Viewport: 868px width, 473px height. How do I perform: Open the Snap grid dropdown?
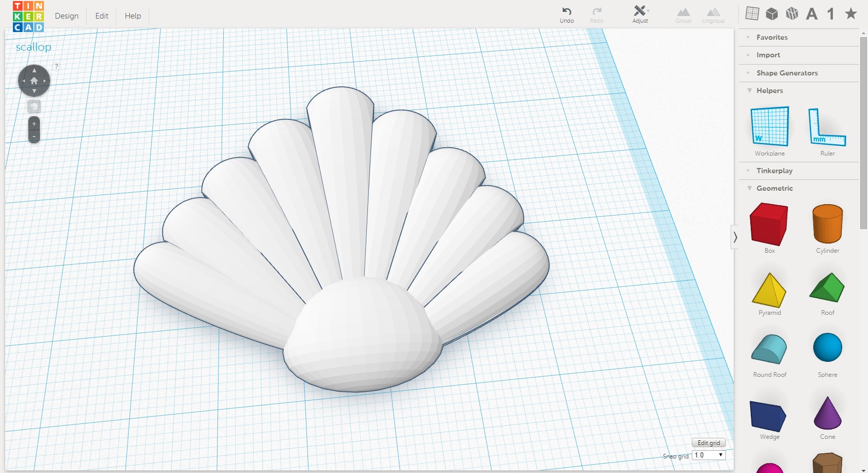point(709,455)
